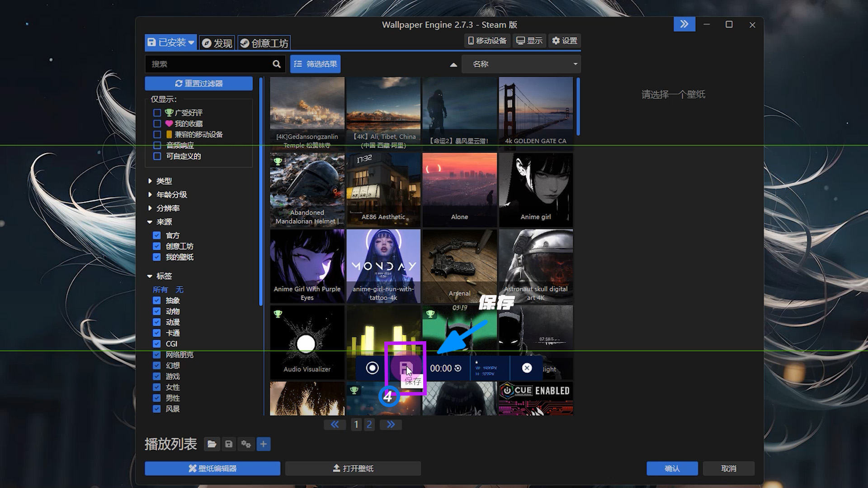Choose 4k GOLDEN GATE CA wallpaper
Image resolution: width=868 pixels, height=488 pixels.
536,113
